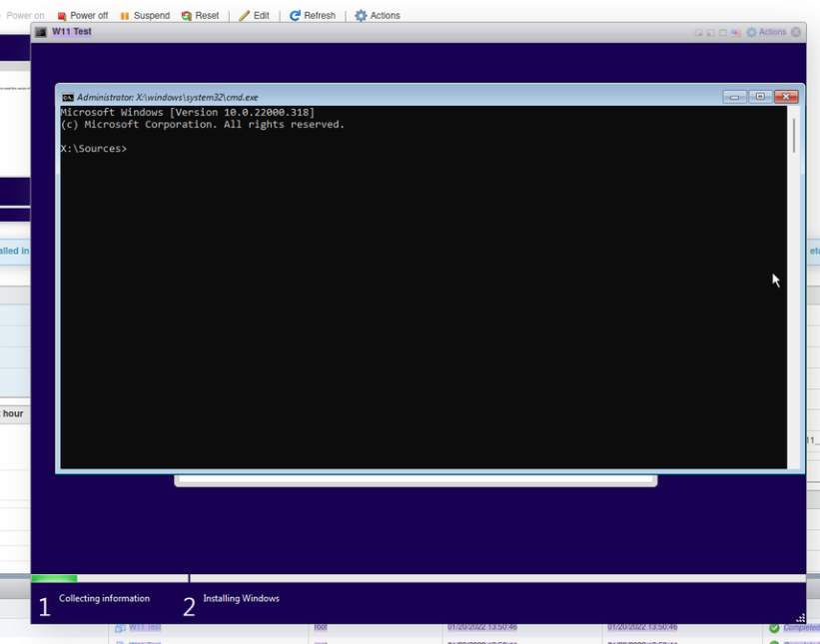Click the green Completed status icon

pyautogui.click(x=774, y=628)
